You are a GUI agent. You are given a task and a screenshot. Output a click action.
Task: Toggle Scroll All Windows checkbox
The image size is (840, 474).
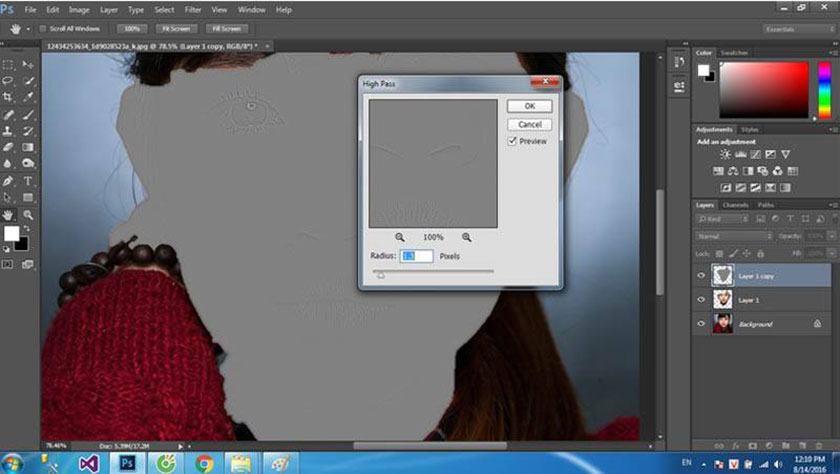tap(43, 29)
